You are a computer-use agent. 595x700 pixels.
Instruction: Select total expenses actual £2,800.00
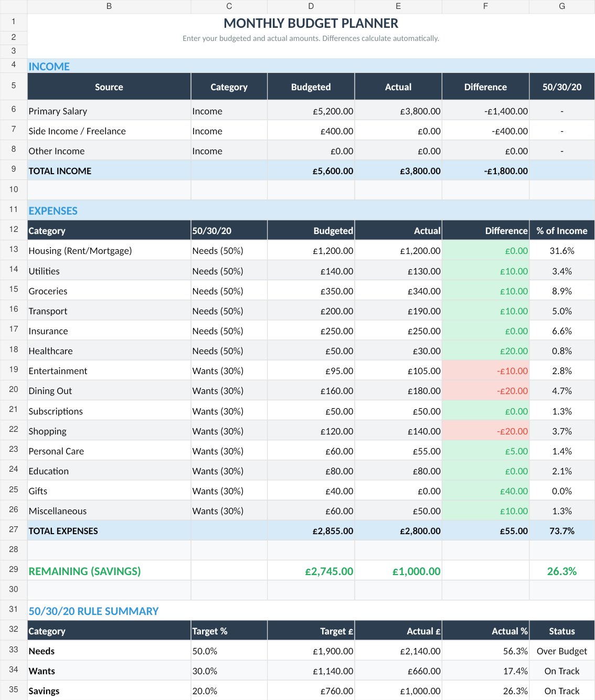click(x=398, y=531)
